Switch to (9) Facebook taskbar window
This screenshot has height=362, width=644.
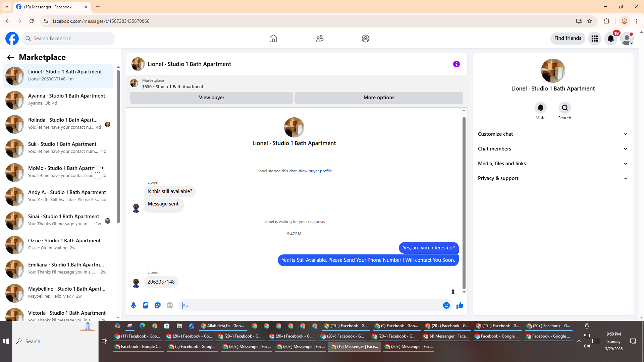(x=396, y=326)
